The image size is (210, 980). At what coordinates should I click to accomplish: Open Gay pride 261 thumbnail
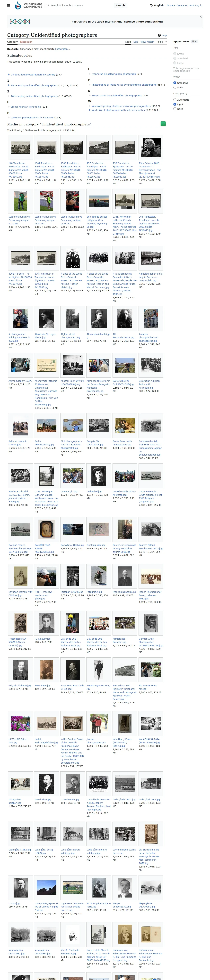point(73,623)
